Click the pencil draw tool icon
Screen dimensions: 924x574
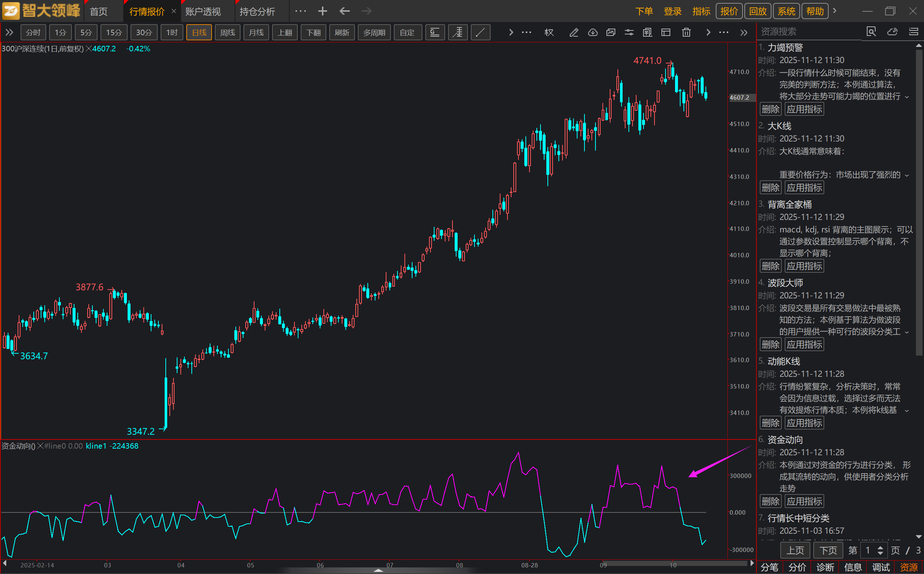click(573, 33)
